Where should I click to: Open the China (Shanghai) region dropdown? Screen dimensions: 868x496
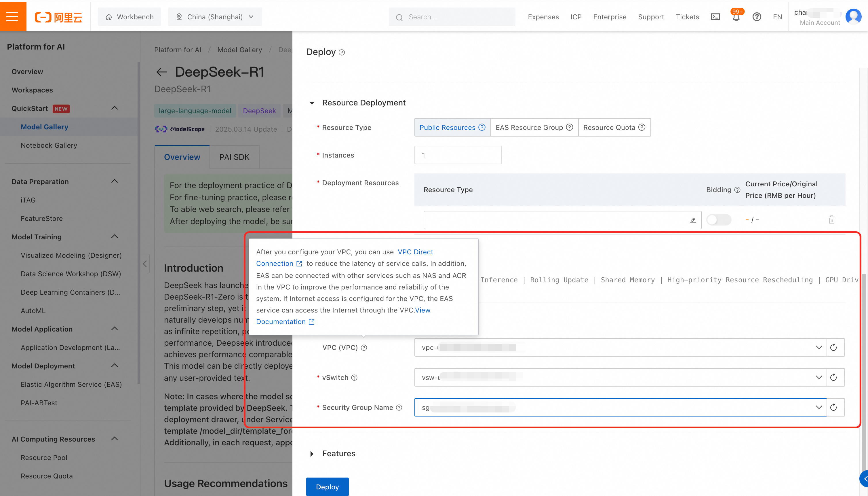pos(215,17)
